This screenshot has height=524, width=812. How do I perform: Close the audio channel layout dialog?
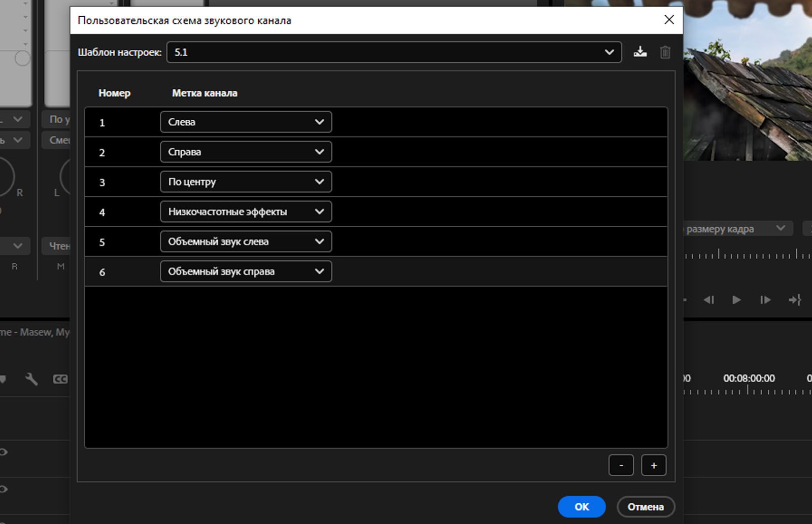(x=669, y=20)
